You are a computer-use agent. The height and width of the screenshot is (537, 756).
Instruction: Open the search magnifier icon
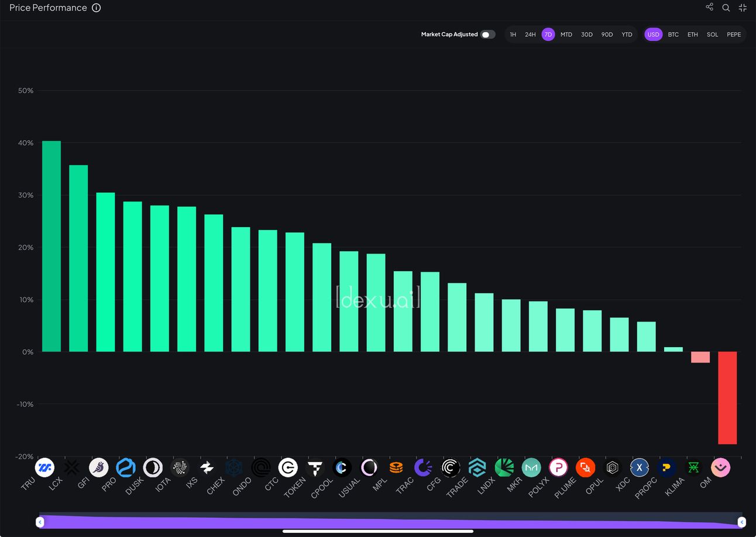726,8
